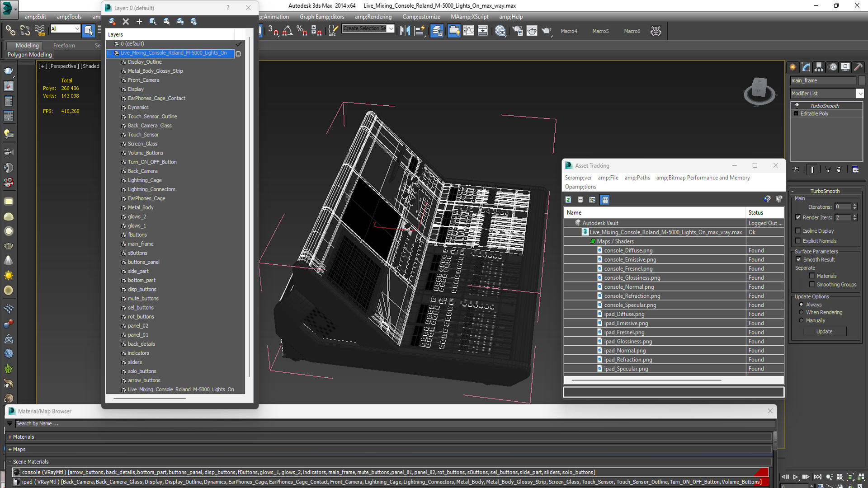Collapse the TurboSmooth rollout

click(x=793, y=191)
